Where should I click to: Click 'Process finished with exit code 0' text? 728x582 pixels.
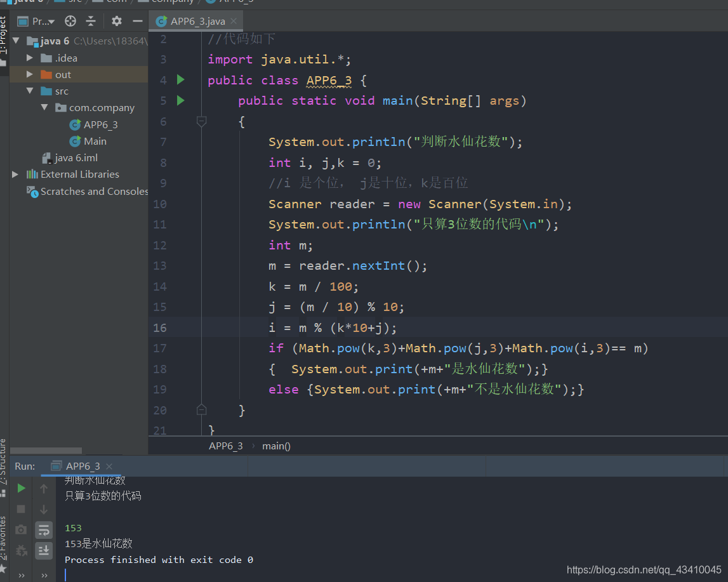coord(159,560)
